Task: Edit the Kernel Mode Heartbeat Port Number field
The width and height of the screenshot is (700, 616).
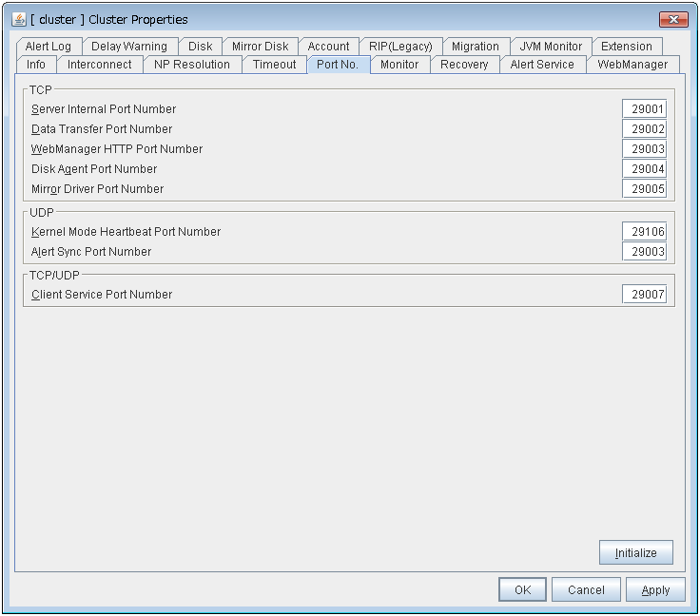Action: [644, 232]
